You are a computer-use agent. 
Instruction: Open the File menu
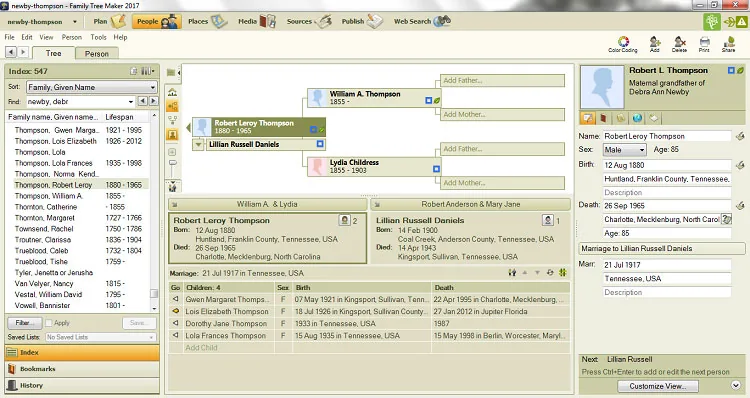tap(9, 37)
